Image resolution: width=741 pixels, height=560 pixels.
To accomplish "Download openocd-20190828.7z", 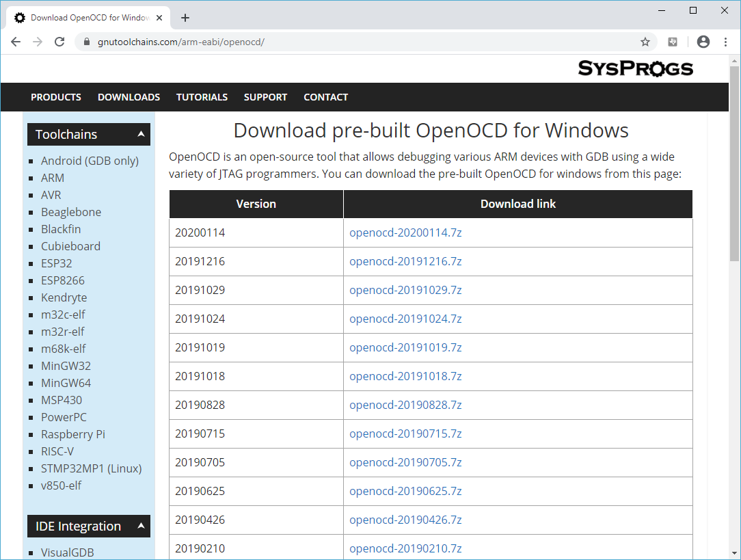I will click(406, 405).
